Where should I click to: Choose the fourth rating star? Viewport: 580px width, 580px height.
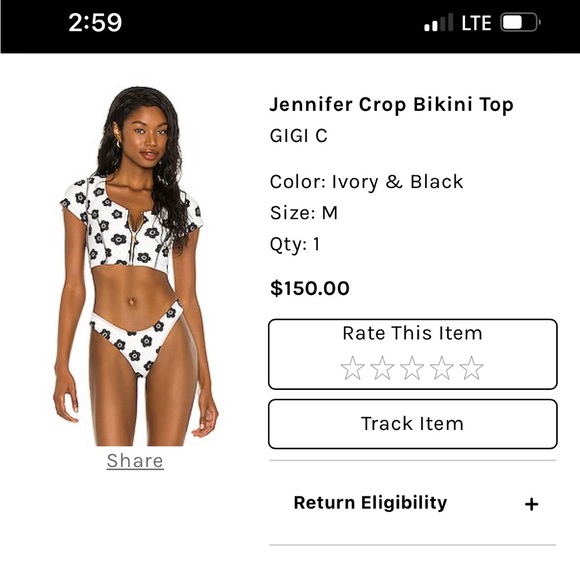coord(442,368)
